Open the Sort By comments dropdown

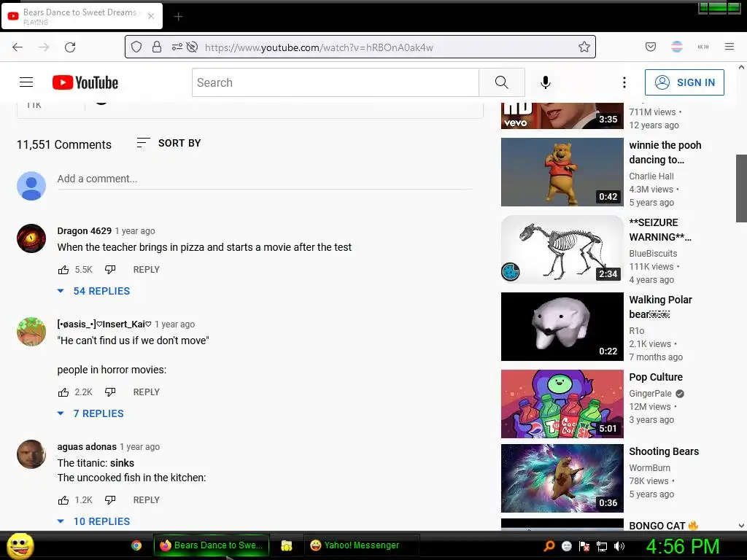[169, 143]
